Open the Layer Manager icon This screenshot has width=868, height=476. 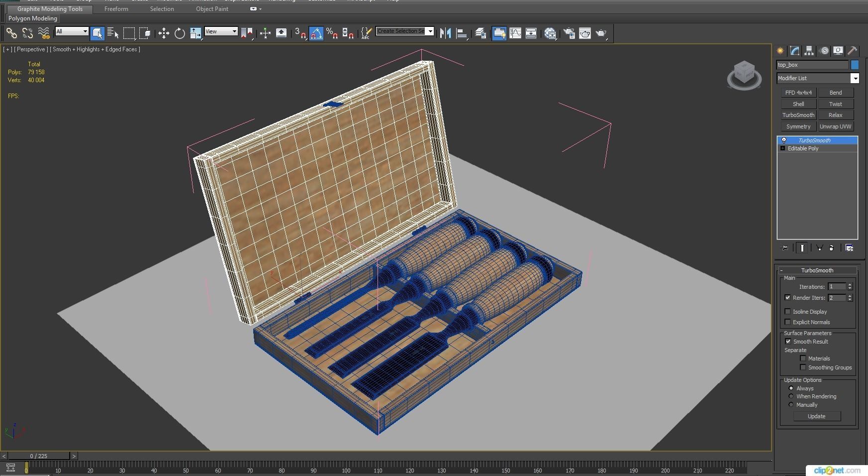tap(481, 33)
